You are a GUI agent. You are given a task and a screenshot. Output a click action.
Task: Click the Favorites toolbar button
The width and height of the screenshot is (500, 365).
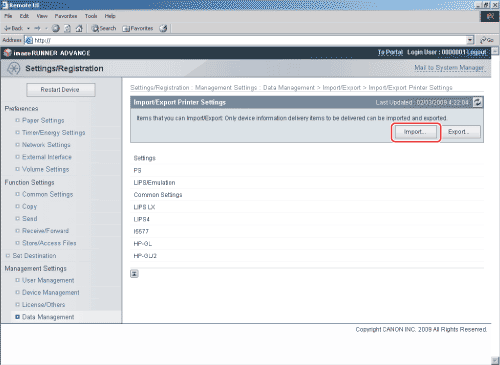[138, 29]
